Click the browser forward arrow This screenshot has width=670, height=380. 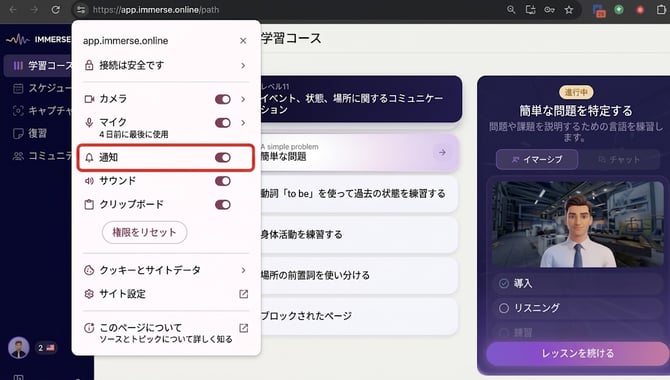coord(34,9)
